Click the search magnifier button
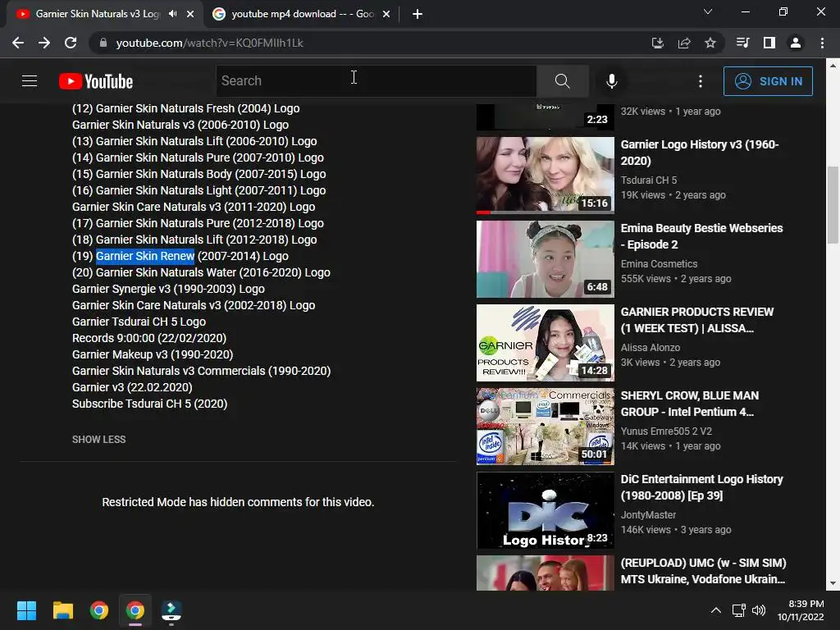 click(x=562, y=81)
